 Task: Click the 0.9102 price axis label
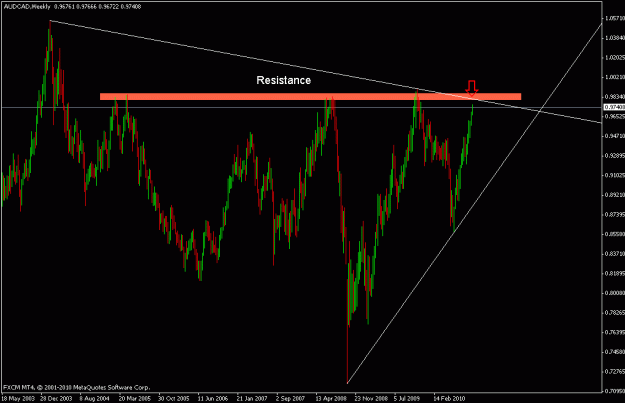click(615, 175)
